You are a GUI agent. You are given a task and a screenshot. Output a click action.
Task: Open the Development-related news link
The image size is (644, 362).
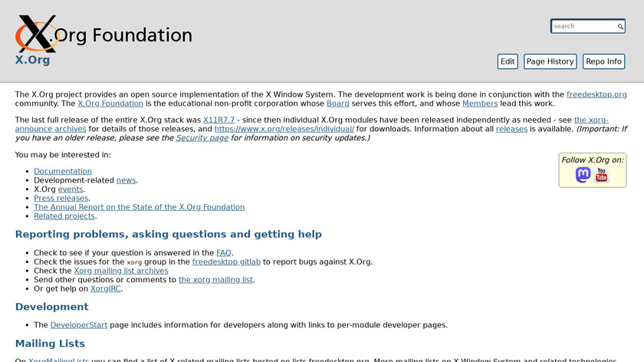(x=126, y=180)
